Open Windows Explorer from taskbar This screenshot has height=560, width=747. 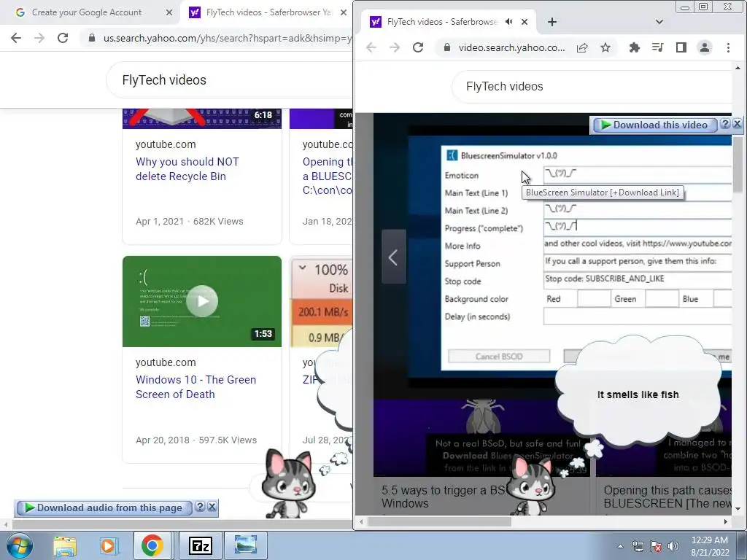[x=65, y=545]
